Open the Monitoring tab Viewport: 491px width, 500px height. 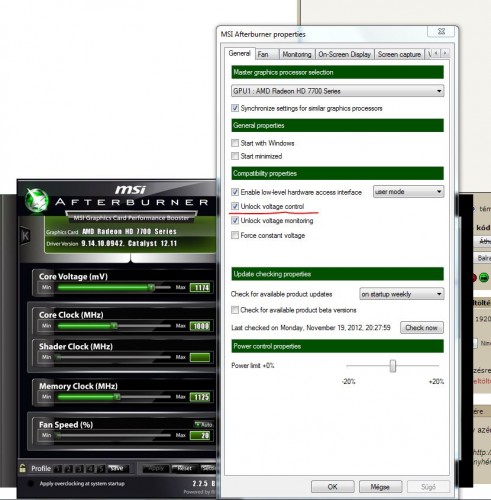[x=297, y=54]
